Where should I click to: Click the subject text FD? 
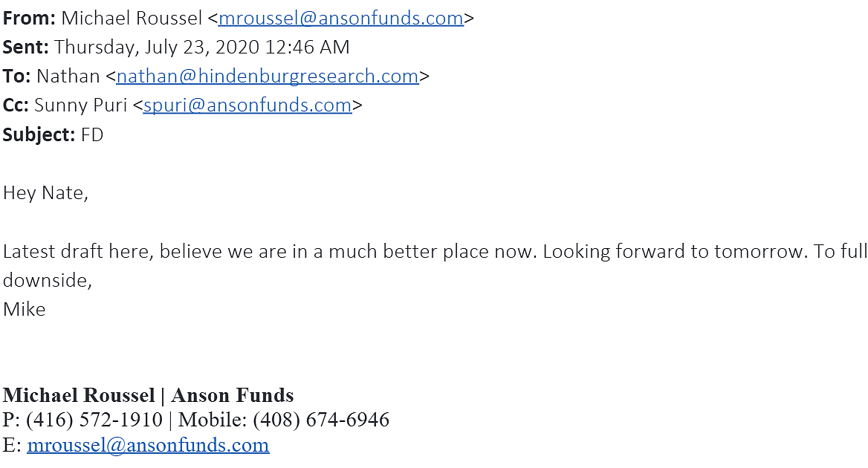click(92, 134)
